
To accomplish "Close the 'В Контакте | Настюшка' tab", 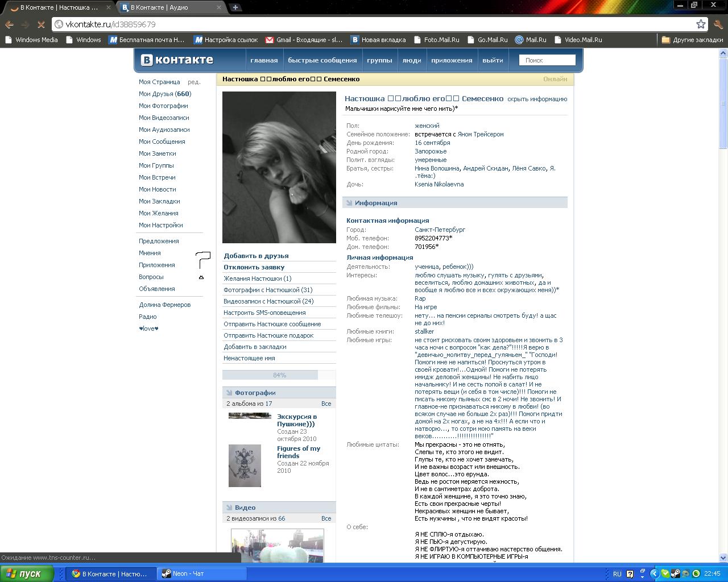I will [x=109, y=7].
